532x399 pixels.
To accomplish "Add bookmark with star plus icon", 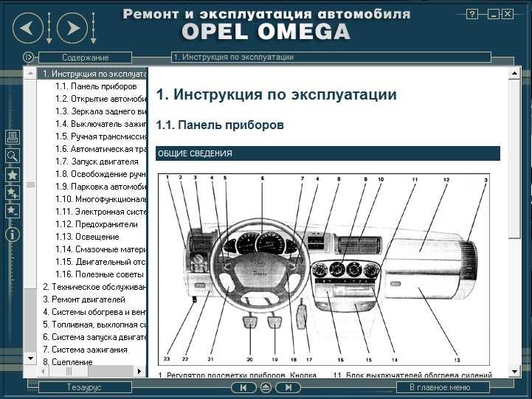I will [13, 192].
